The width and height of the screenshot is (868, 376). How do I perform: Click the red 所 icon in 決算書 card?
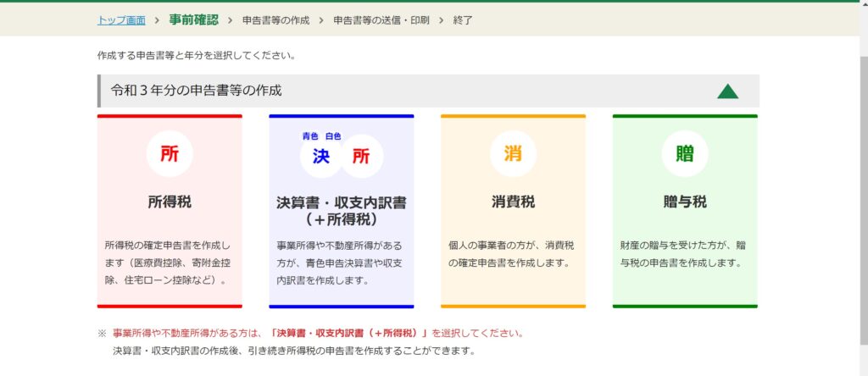[361, 157]
